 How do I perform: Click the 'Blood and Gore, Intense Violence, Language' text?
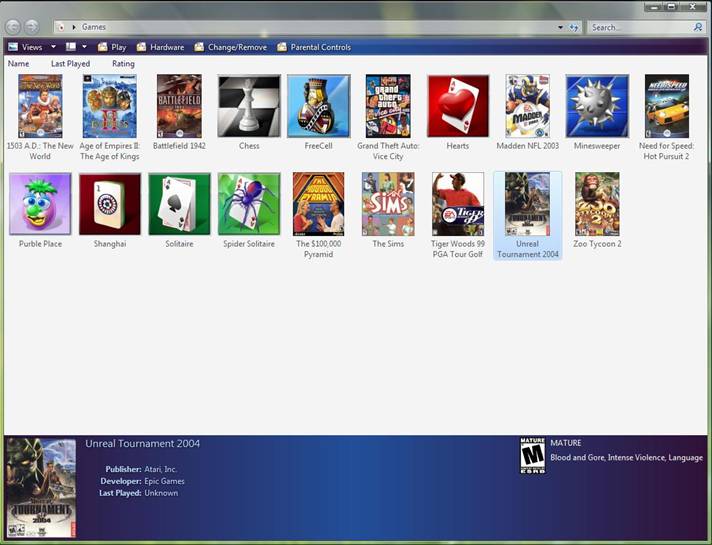coord(627,457)
